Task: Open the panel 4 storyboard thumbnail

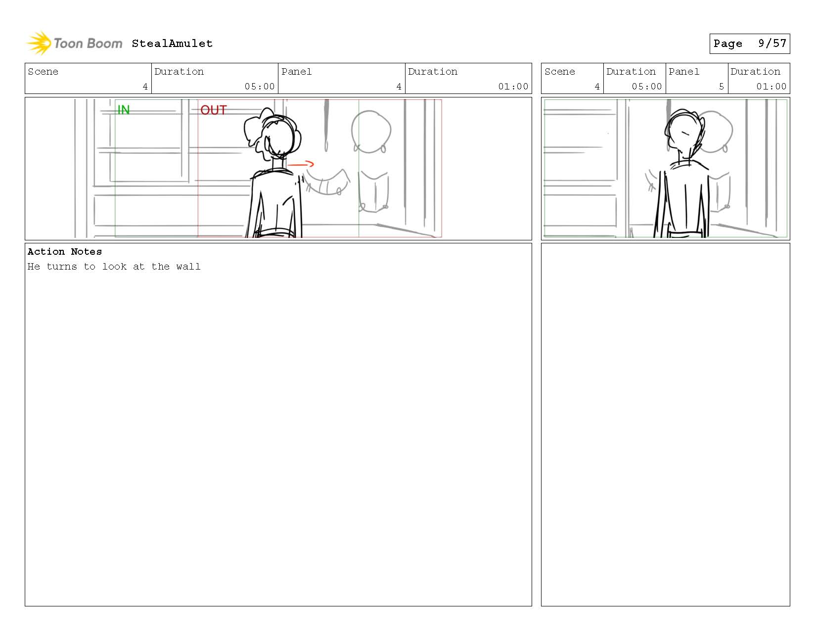Action: [278, 169]
